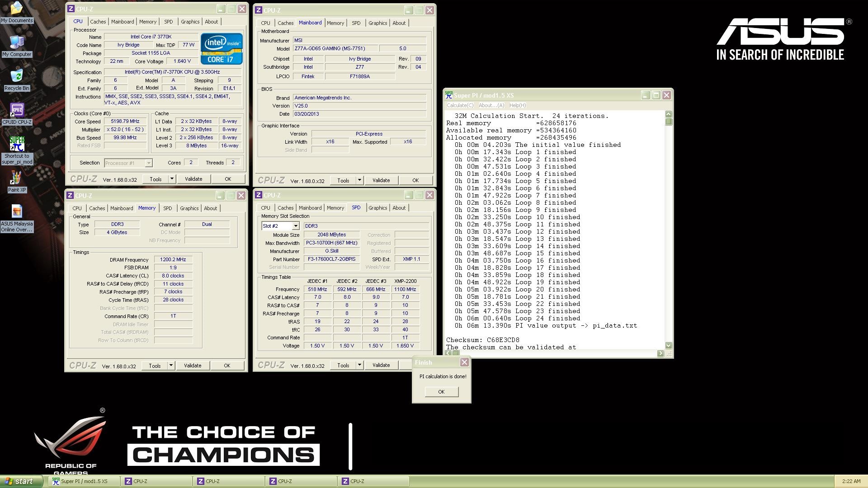
Task: Click OK in CPU tab CPU-Z window
Action: coord(228,179)
